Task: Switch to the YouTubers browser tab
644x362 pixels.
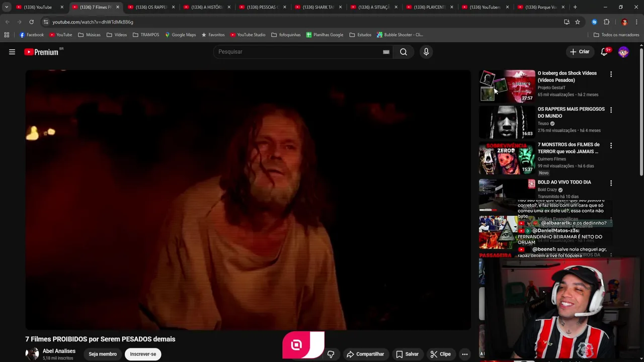Action: click(x=484, y=7)
